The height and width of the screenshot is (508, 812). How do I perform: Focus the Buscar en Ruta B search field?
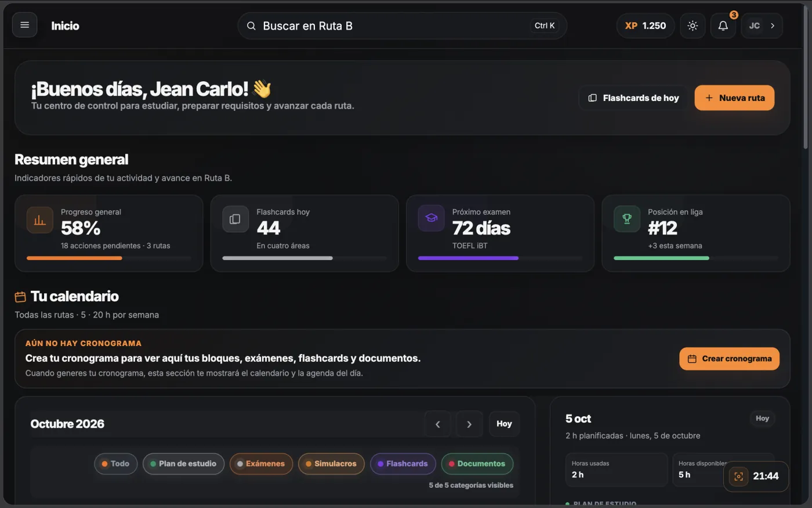click(402, 26)
